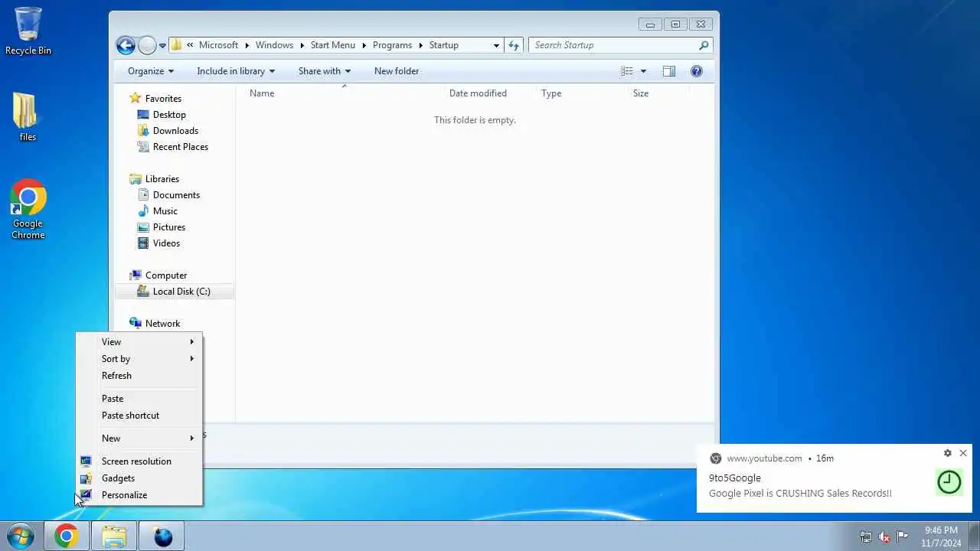Click the Refresh button beside address bar
Viewport: 980px width, 551px height.
point(514,45)
